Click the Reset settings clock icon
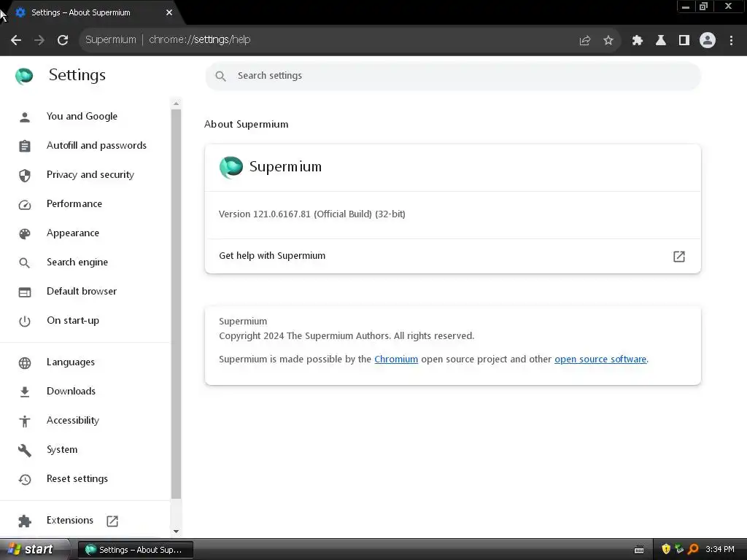 (25, 479)
